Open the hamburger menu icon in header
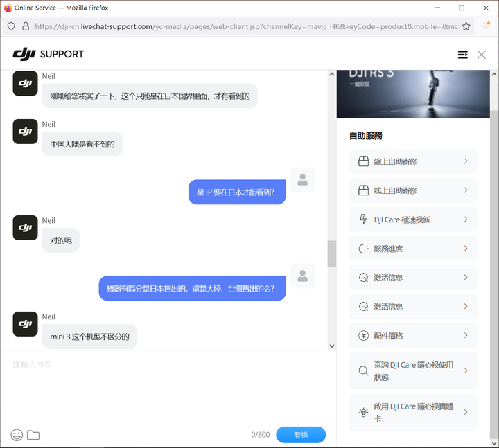Image resolution: width=499 pixels, height=448 pixels. (x=463, y=55)
